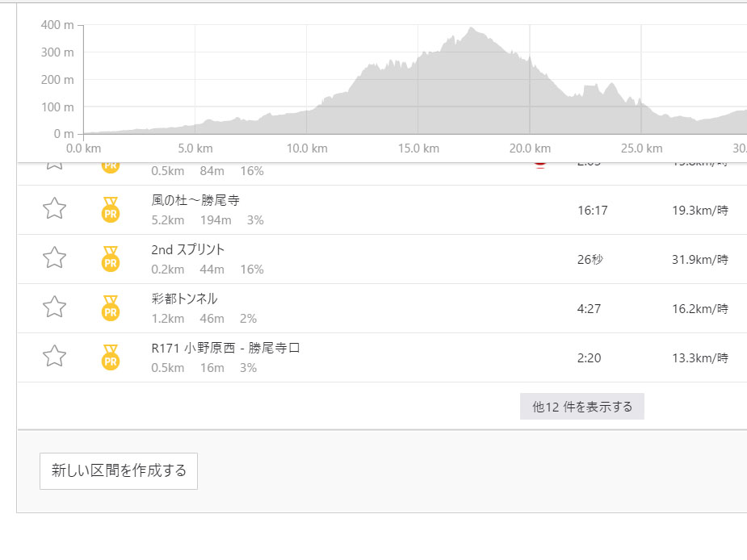Select 0.2km 44m 16% segment details

(208, 270)
